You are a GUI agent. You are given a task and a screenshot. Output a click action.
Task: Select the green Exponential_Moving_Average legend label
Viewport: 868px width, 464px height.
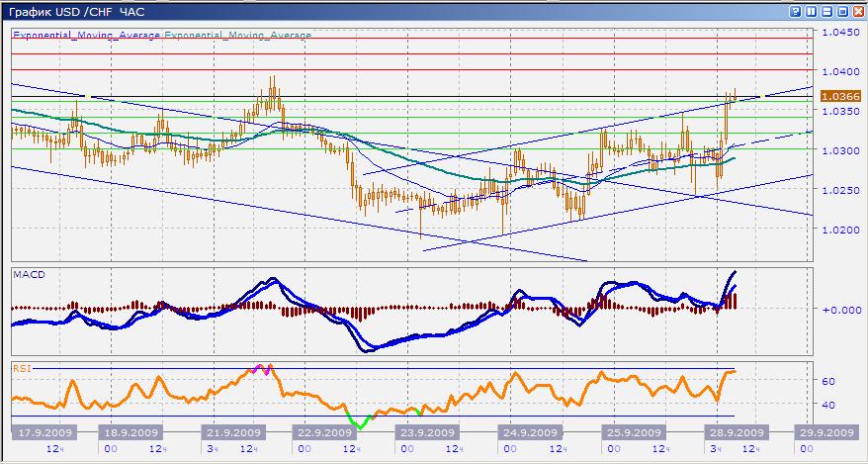(237, 35)
